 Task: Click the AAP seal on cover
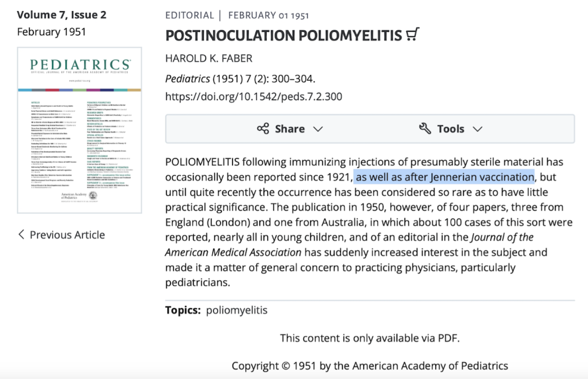(x=93, y=196)
